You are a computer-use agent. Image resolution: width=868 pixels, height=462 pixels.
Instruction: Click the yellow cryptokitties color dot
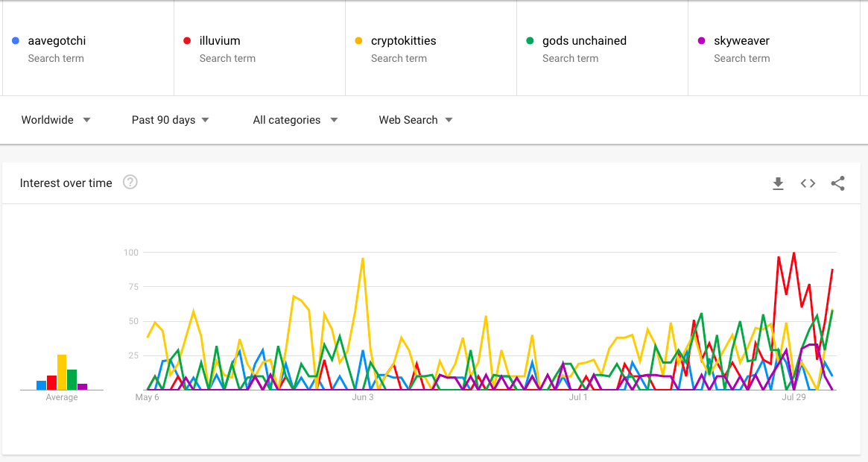[x=358, y=40]
